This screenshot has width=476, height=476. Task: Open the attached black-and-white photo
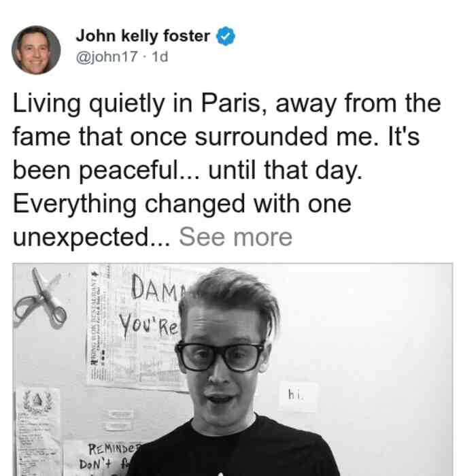(x=233, y=369)
